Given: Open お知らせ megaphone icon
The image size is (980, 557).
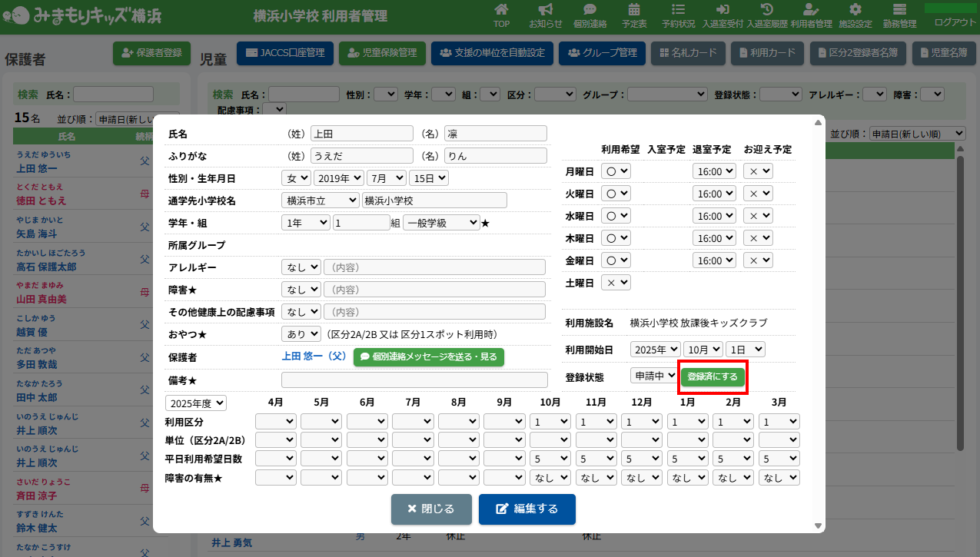Looking at the screenshot, I should [545, 10].
